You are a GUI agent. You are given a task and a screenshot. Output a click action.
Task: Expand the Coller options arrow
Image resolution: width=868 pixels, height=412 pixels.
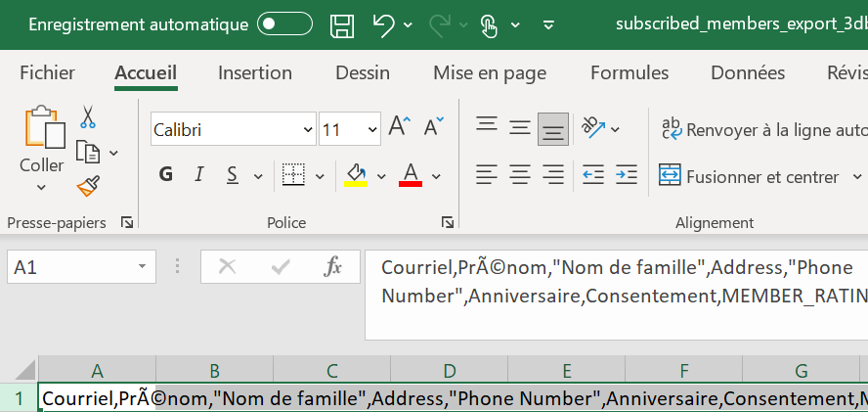tap(41, 188)
